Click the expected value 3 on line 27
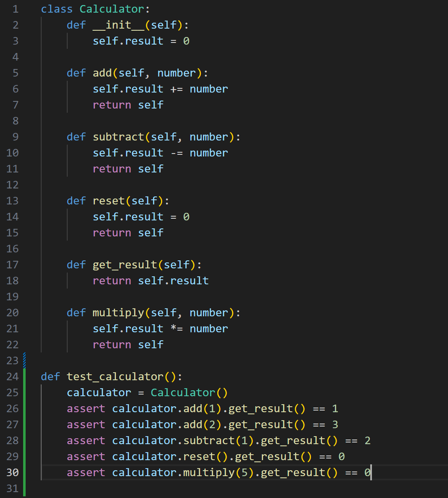Screen dimensions: 448x498 click(x=335, y=424)
